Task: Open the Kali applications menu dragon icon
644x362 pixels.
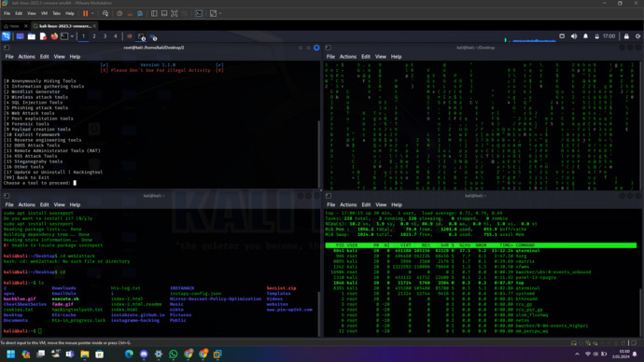Action: coord(6,36)
